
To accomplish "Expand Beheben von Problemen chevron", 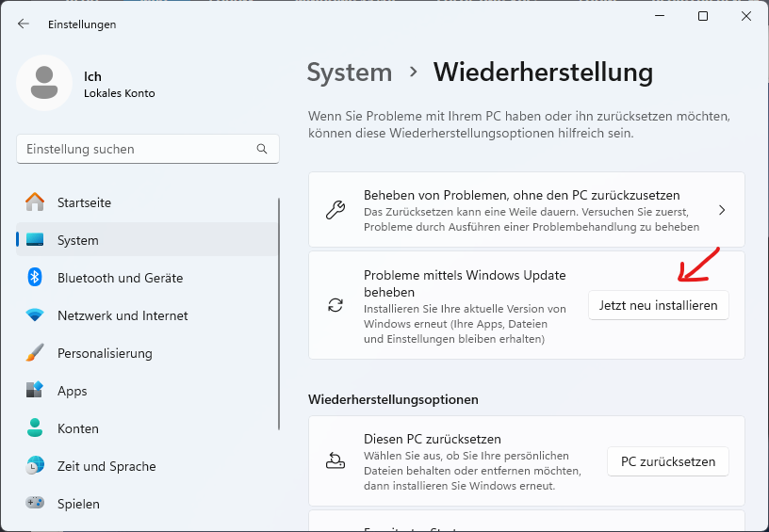I will [x=721, y=210].
